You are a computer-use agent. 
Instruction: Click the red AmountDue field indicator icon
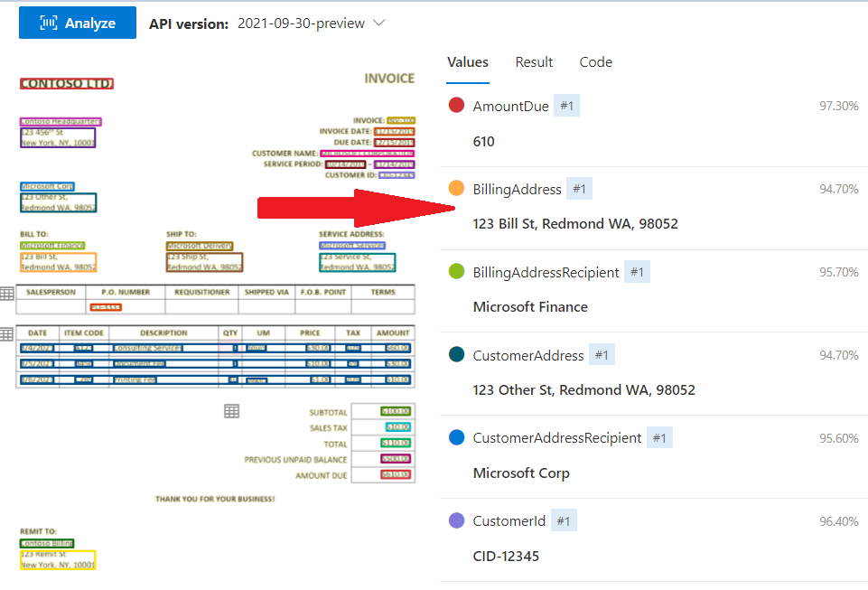point(454,105)
